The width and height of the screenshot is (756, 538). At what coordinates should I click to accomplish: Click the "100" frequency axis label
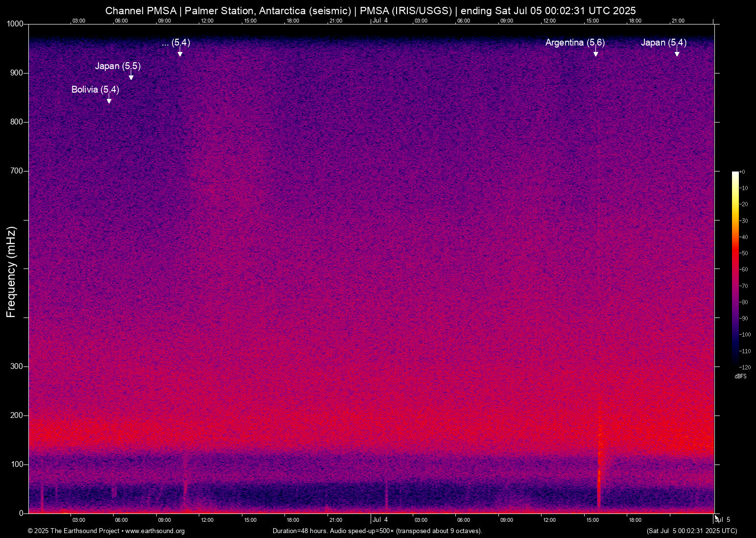17,465
